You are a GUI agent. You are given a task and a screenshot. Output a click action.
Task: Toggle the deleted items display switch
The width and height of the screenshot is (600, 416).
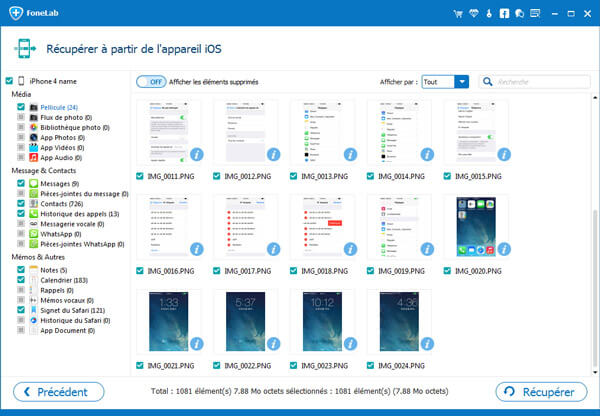(x=150, y=82)
